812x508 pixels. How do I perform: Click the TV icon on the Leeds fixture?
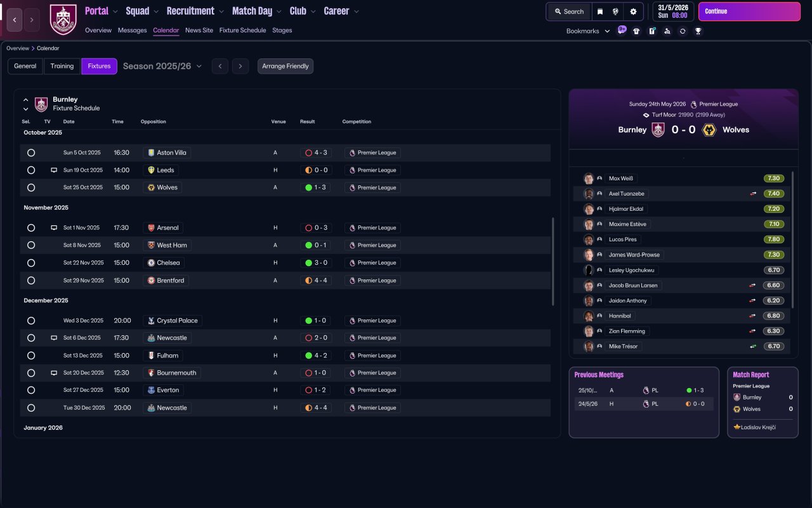(54, 170)
